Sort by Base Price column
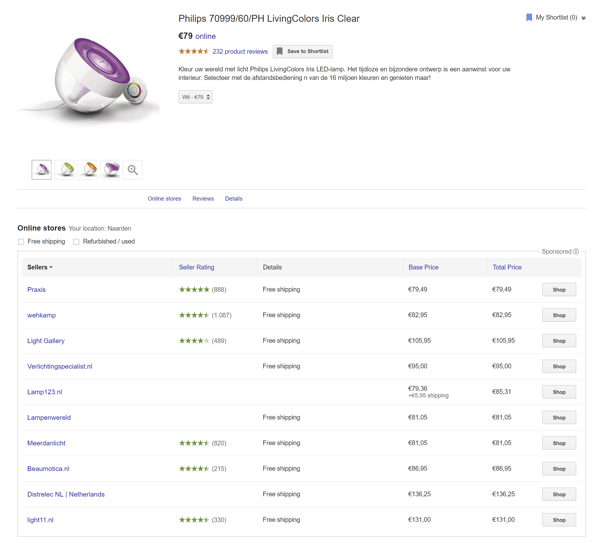Image resolution: width=600 pixels, height=543 pixels. pyautogui.click(x=423, y=267)
